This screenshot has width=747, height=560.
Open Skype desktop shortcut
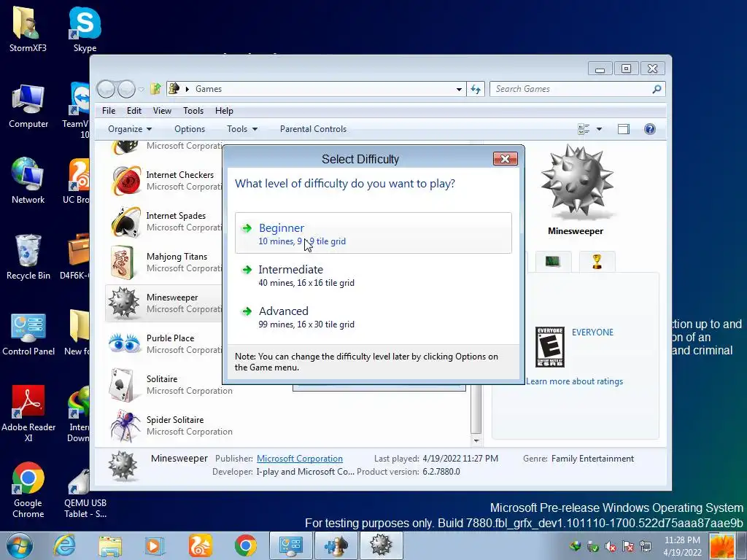85,29
